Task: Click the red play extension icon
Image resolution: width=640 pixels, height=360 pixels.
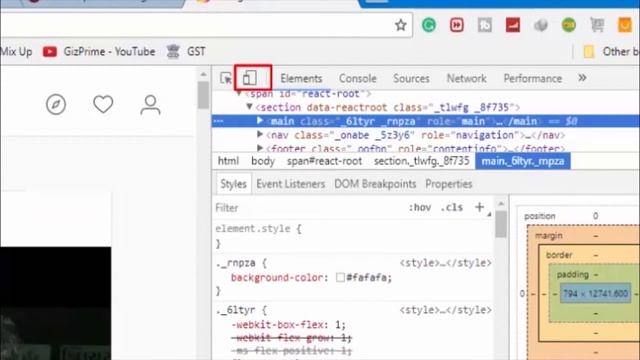Action: pos(457,25)
